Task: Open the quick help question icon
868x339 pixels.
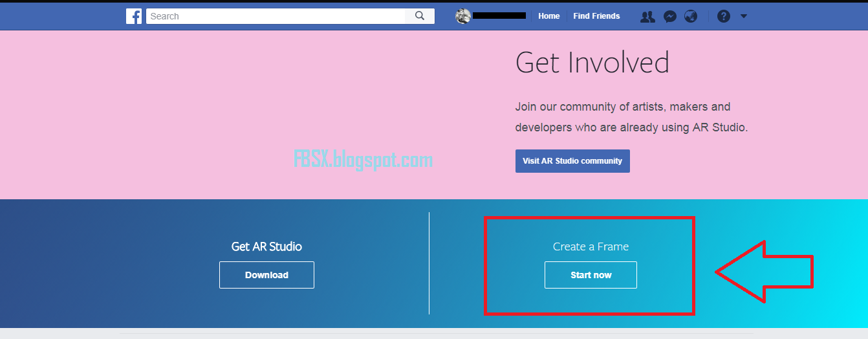Action: coord(724,17)
